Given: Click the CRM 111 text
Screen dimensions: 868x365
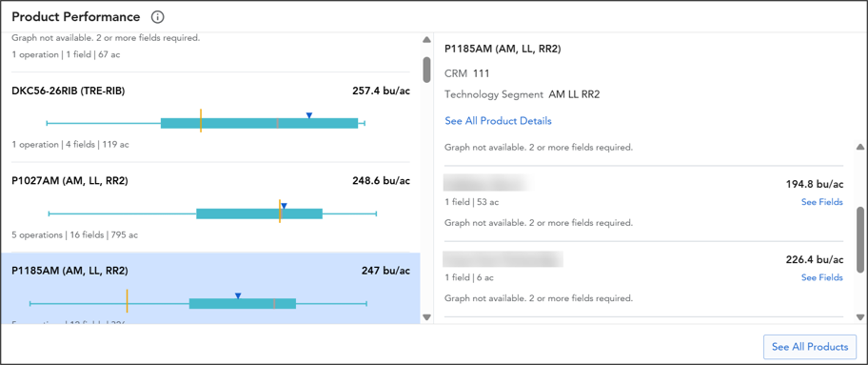Looking at the screenshot, I should (x=467, y=73).
